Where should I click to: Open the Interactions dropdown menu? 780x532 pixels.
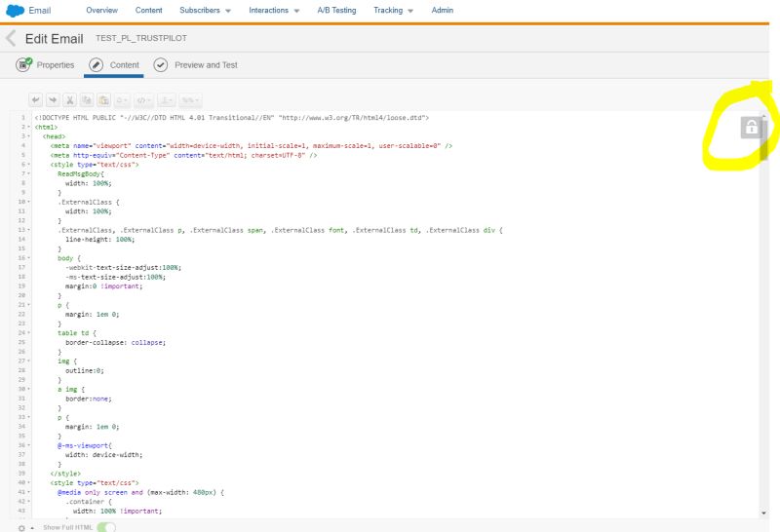coord(274,11)
